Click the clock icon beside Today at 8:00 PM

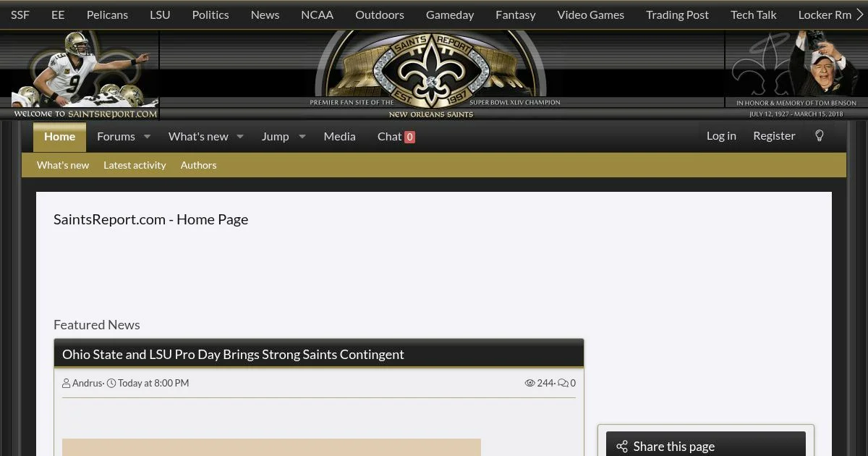coord(111,383)
